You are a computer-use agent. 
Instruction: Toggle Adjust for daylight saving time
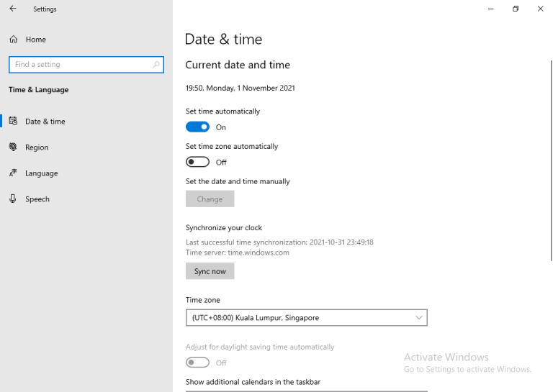197,363
